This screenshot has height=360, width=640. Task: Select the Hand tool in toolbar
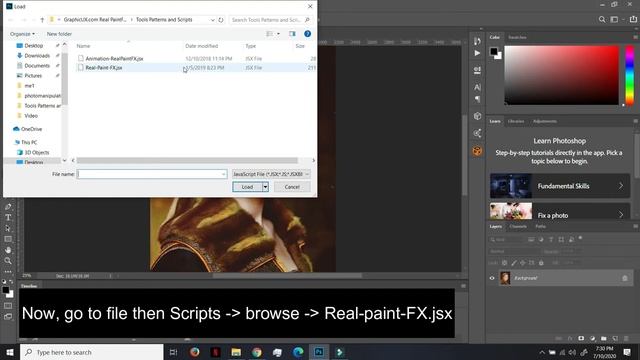(8, 250)
